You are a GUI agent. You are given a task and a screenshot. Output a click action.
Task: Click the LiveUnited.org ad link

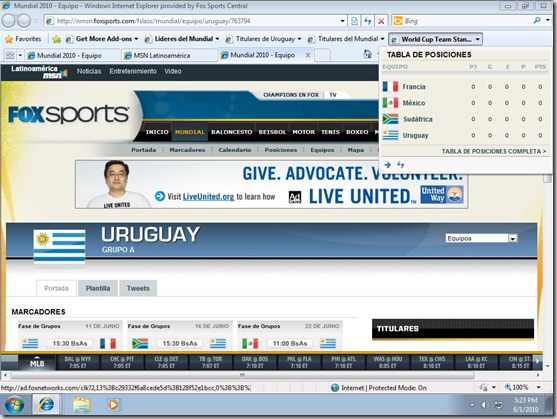[x=208, y=196]
